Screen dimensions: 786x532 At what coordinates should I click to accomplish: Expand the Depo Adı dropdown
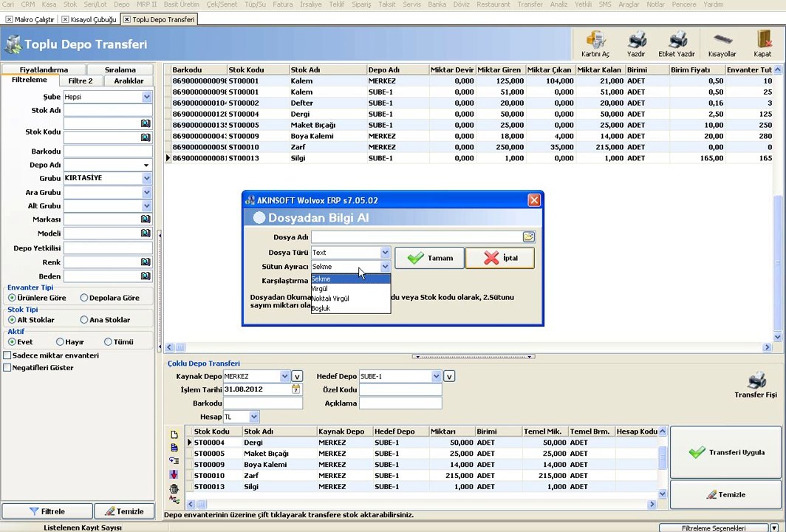[x=146, y=165]
